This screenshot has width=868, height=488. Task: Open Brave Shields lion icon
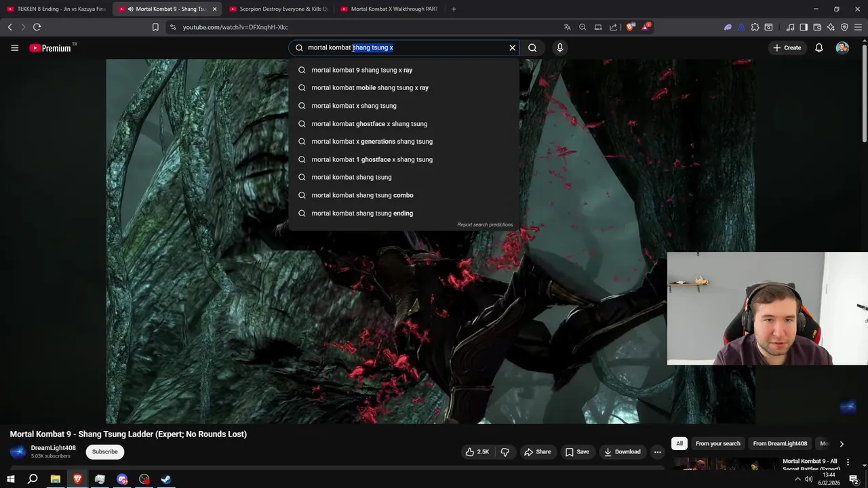tap(630, 27)
